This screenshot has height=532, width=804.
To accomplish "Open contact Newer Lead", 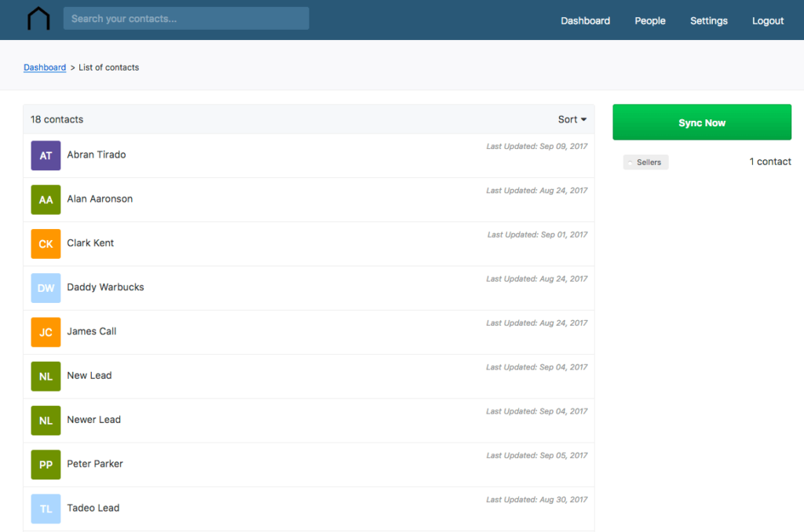I will pos(94,419).
